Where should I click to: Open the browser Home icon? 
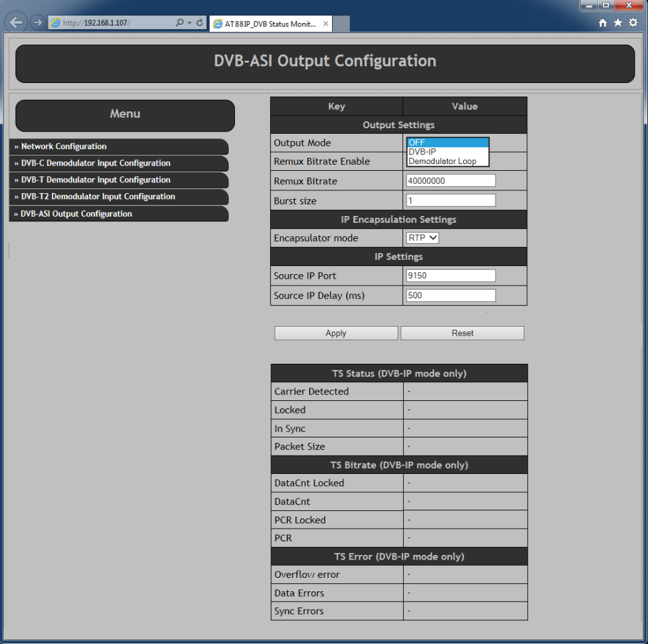603,23
